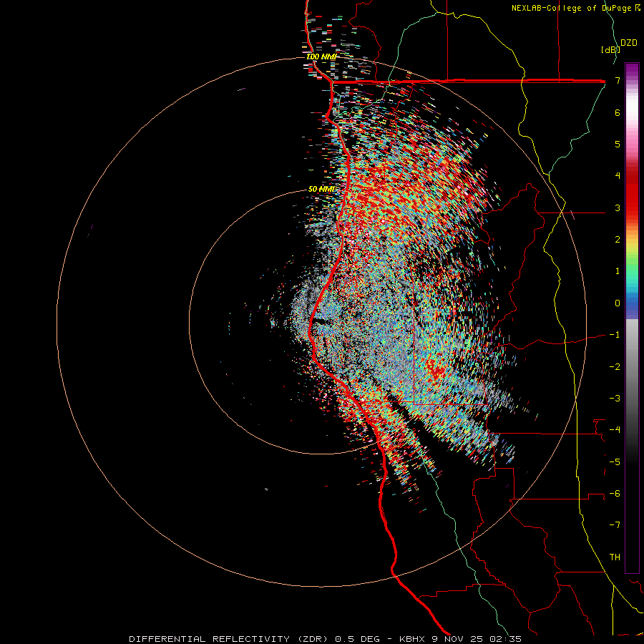
Task: Click the scale value -4
Action: tap(615, 430)
